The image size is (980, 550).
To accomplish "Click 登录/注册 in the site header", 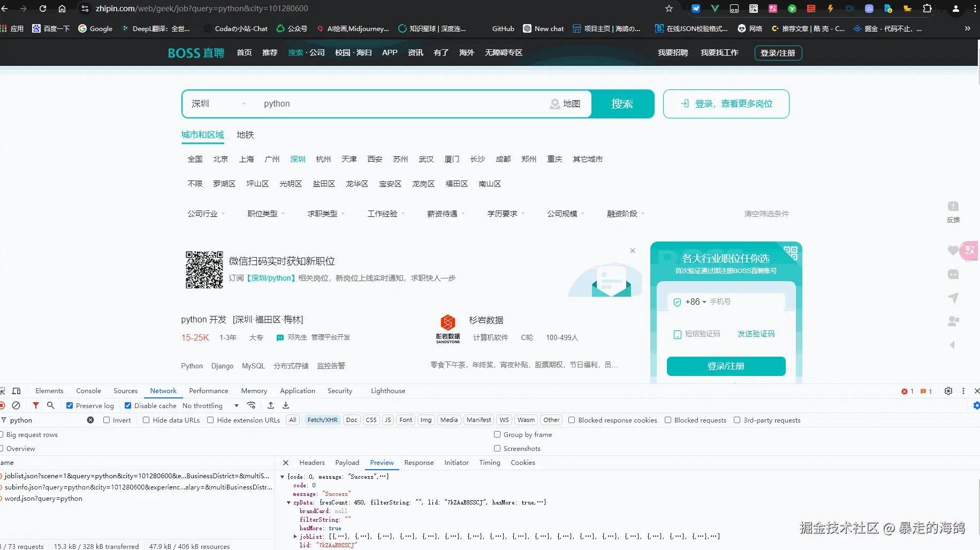I will [x=778, y=53].
